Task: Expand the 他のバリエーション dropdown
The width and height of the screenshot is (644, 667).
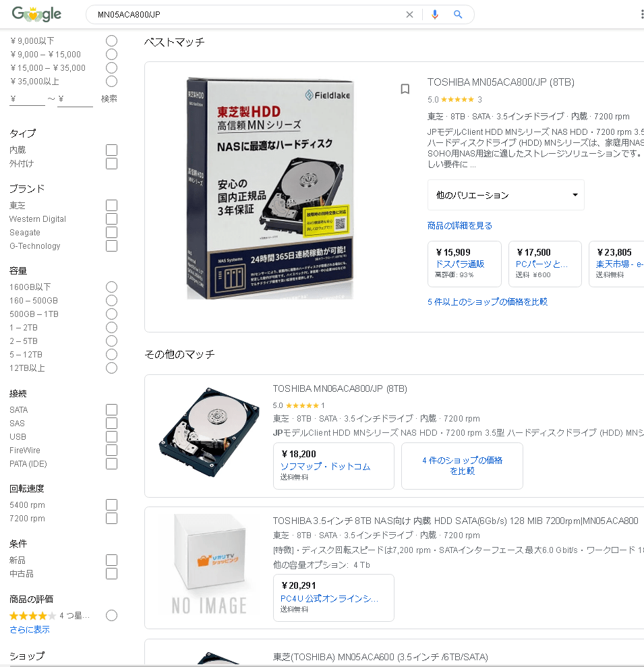Action: point(506,196)
